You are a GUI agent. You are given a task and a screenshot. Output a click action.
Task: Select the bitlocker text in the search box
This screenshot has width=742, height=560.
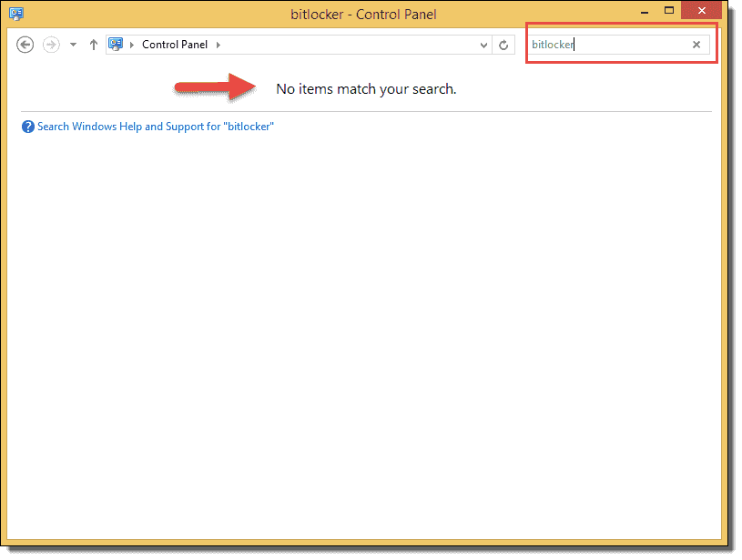point(553,44)
